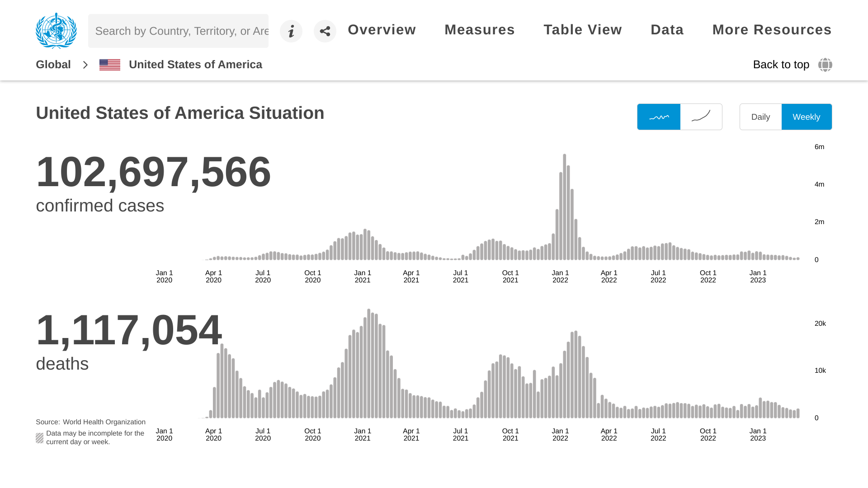The height and width of the screenshot is (488, 868).
Task: Select the wavy line epidemic-curve chart icon
Action: pos(659,117)
